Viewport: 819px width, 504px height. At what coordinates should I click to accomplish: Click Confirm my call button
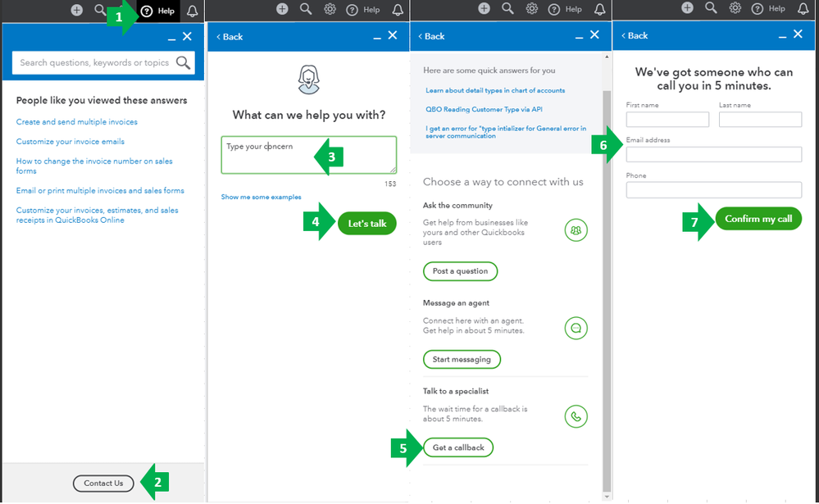click(x=758, y=219)
